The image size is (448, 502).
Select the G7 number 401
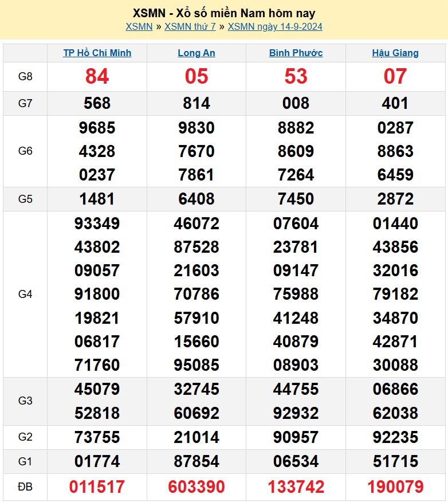(x=395, y=103)
